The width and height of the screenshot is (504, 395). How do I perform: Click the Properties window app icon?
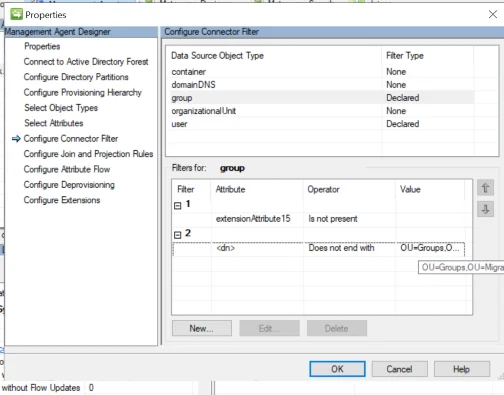(16, 14)
